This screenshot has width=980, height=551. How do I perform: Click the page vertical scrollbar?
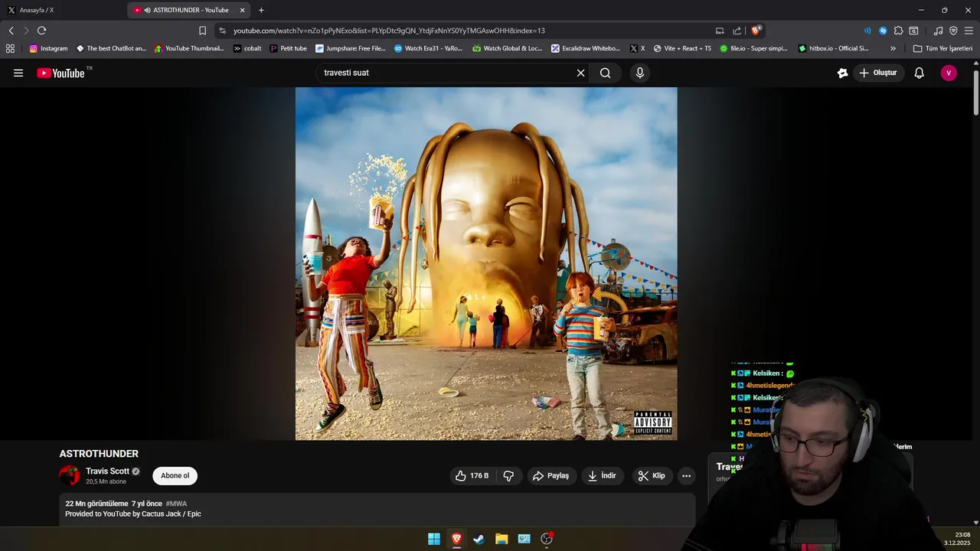[976, 93]
